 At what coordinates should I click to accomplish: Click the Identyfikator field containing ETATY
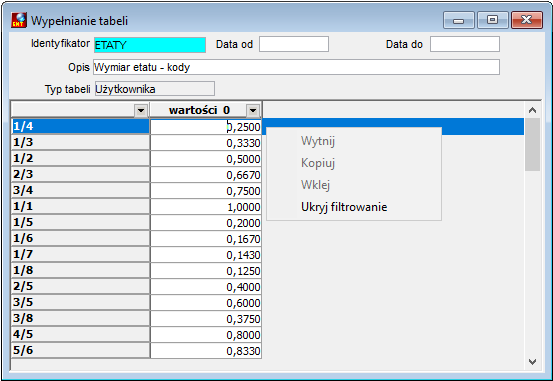(150, 45)
